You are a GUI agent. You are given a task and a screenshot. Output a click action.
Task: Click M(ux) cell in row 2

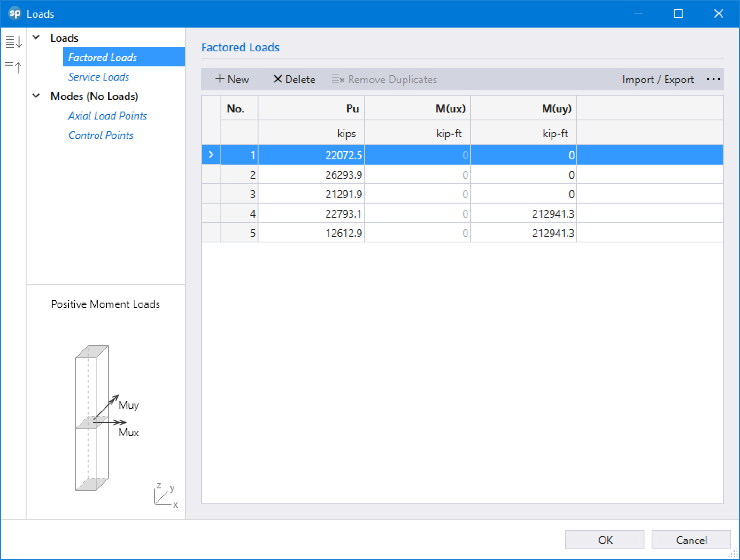[x=417, y=174]
